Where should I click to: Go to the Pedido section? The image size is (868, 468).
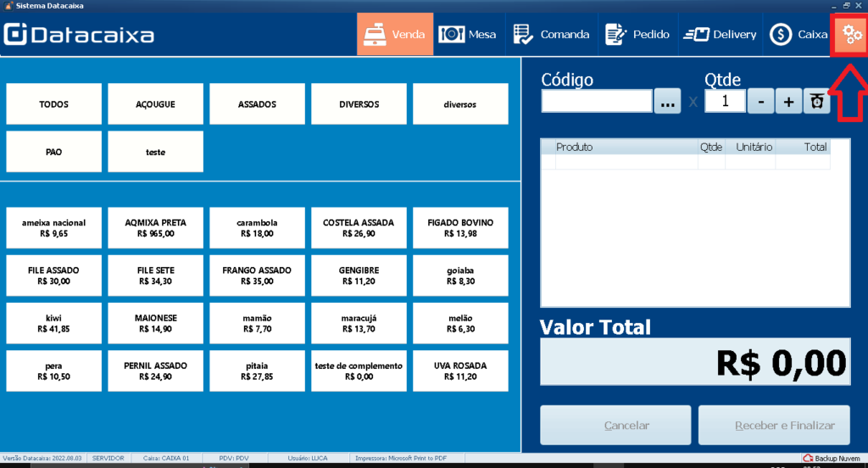point(637,35)
